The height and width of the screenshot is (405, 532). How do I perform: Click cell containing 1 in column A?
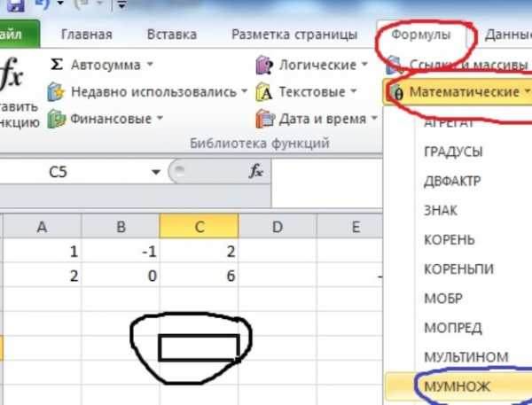[42, 252]
